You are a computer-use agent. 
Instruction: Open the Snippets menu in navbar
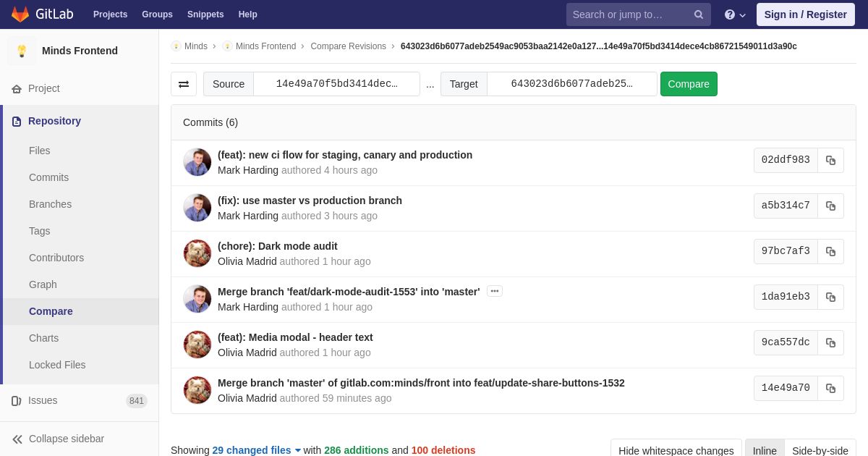(x=205, y=14)
